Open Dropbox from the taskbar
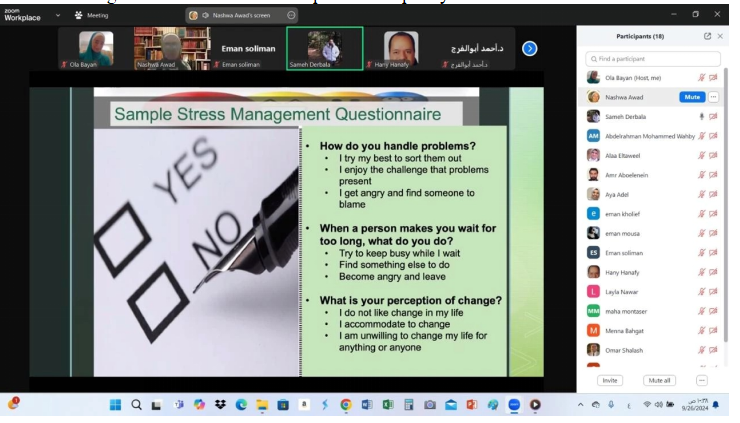This screenshot has height=423, width=740. (x=220, y=404)
